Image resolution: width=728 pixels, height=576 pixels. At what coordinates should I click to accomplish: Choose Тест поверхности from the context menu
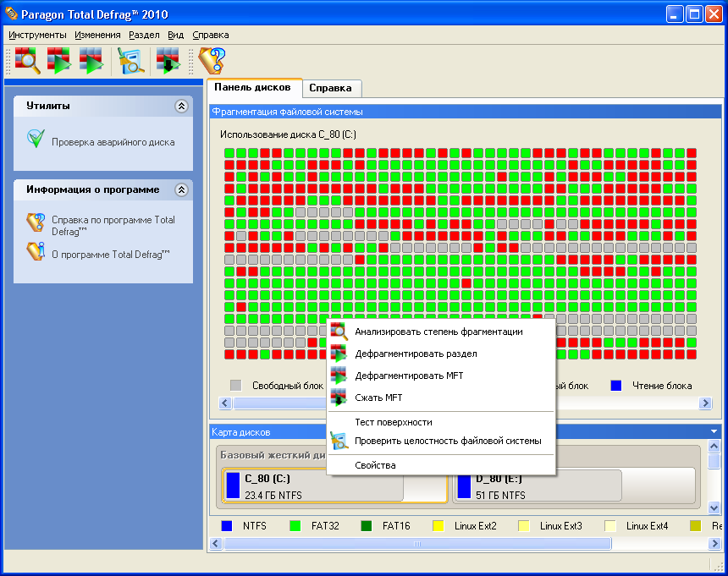tap(393, 422)
